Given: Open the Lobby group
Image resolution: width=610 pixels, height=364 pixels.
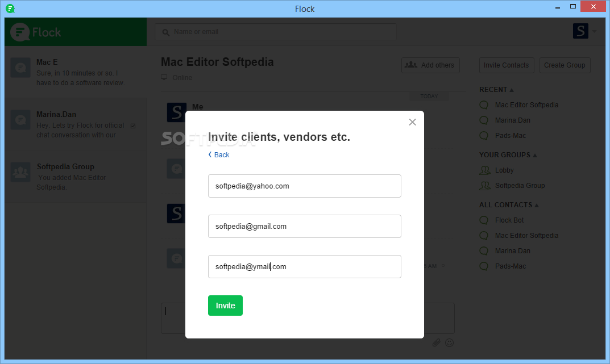Looking at the screenshot, I should 504,170.
